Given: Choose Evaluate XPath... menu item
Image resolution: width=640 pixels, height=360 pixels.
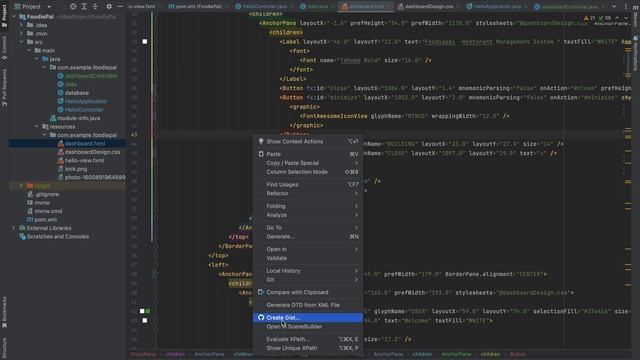Looking at the screenshot, I should click(308, 339).
